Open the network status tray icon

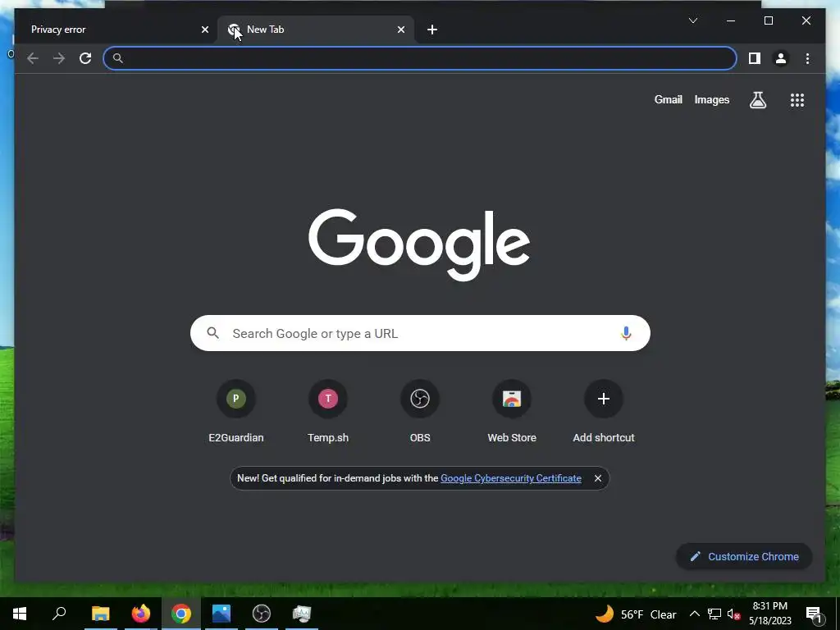714,614
